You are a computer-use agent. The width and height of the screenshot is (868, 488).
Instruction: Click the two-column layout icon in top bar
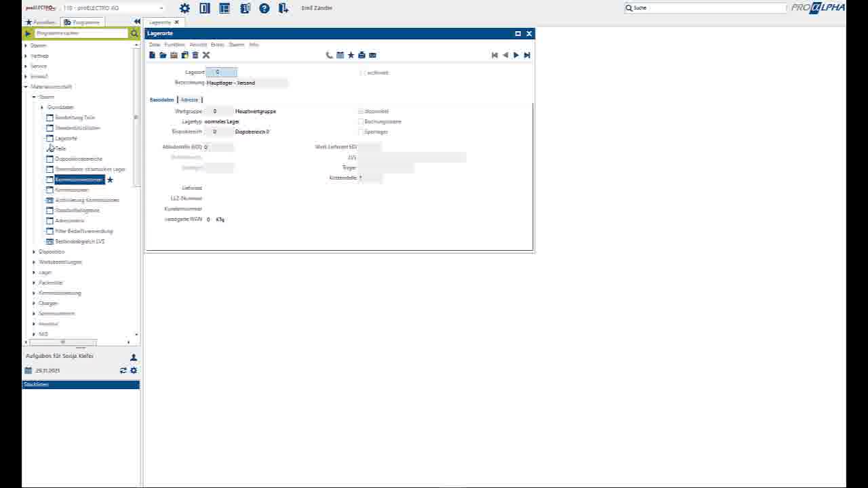205,8
